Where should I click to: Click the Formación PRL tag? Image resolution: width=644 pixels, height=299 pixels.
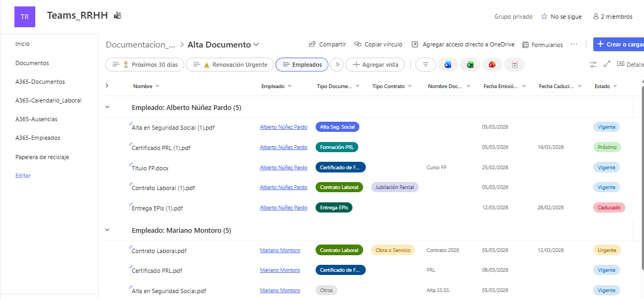tap(337, 147)
